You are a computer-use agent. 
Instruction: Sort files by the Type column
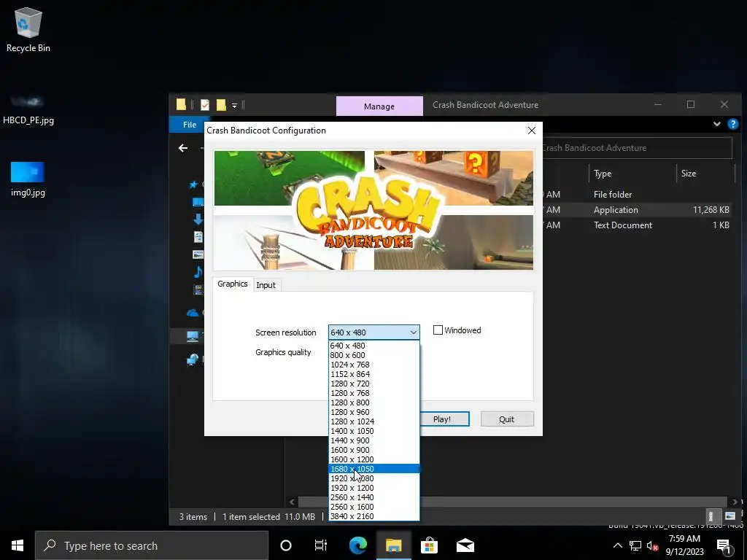[632, 174]
